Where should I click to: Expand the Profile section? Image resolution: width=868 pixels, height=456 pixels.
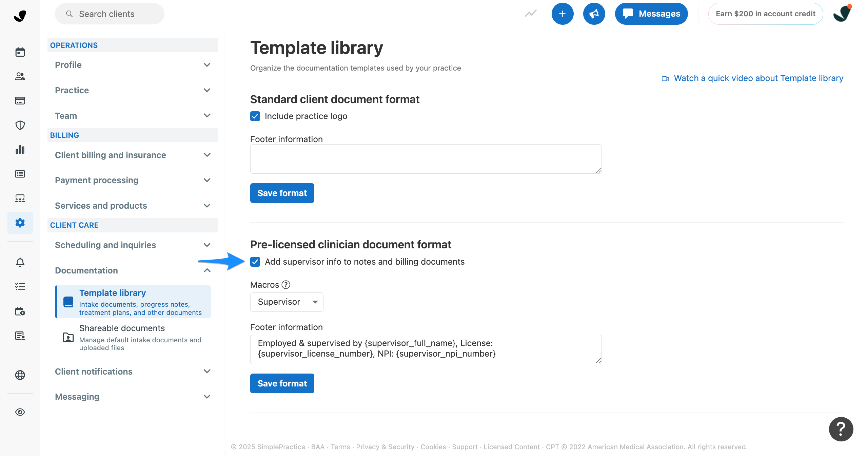coord(133,65)
